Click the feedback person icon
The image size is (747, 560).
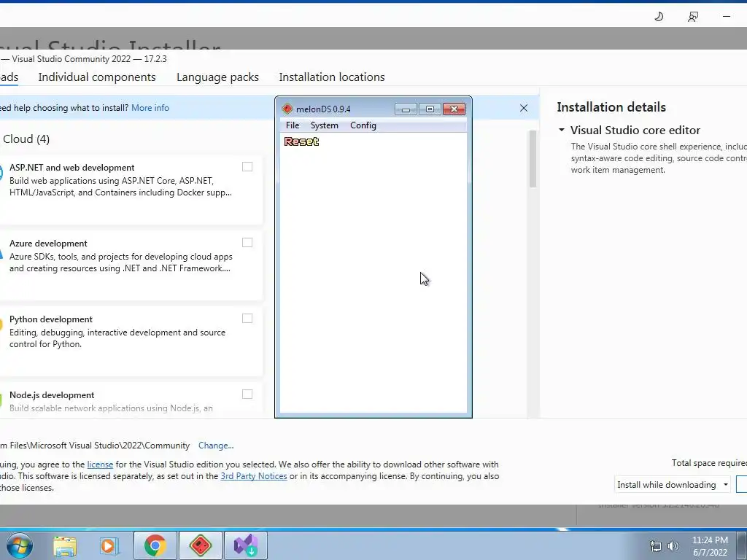pyautogui.click(x=693, y=17)
